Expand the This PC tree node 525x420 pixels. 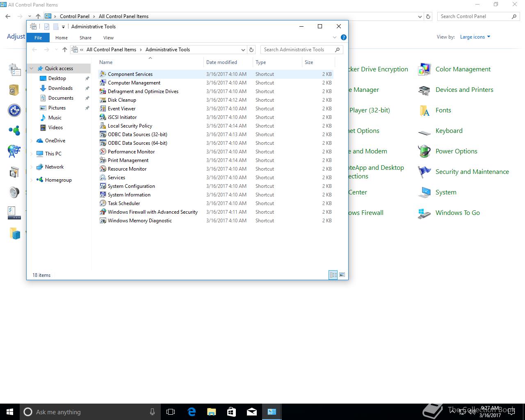pyautogui.click(x=32, y=154)
